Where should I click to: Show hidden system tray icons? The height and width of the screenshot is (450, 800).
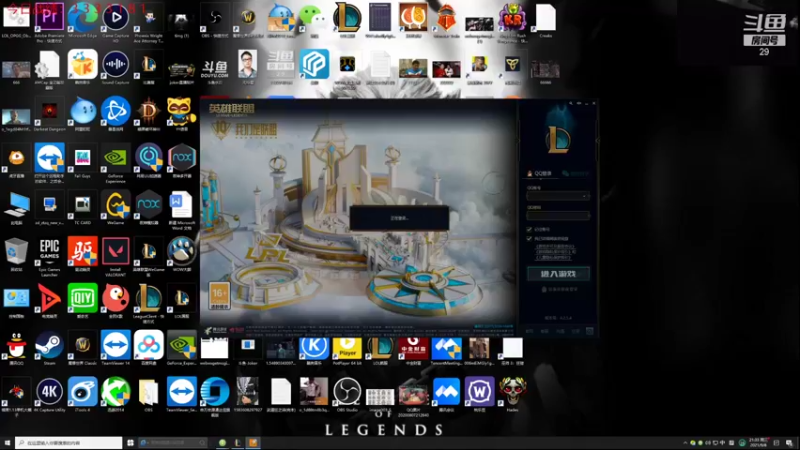point(685,443)
